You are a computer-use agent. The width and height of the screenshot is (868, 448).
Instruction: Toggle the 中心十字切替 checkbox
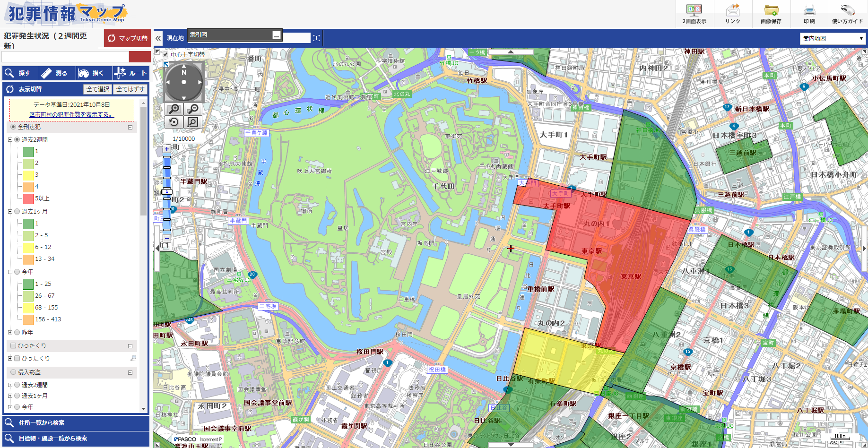coord(165,54)
